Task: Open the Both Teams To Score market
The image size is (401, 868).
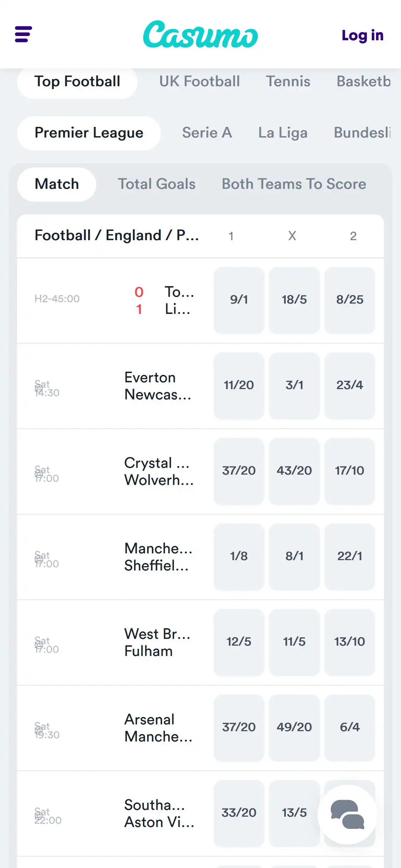Action: (x=294, y=184)
